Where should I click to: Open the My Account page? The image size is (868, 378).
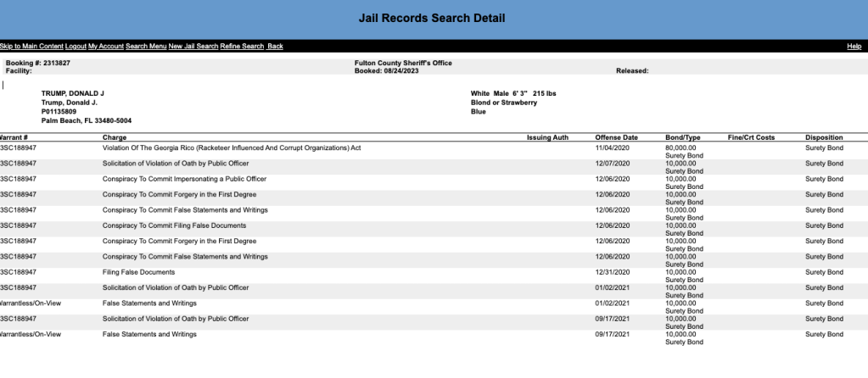click(x=106, y=46)
